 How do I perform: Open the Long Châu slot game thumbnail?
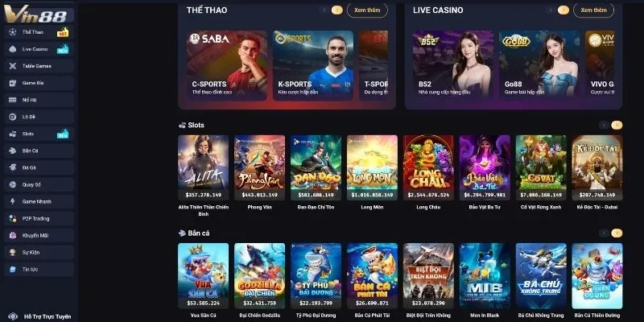[x=428, y=167]
